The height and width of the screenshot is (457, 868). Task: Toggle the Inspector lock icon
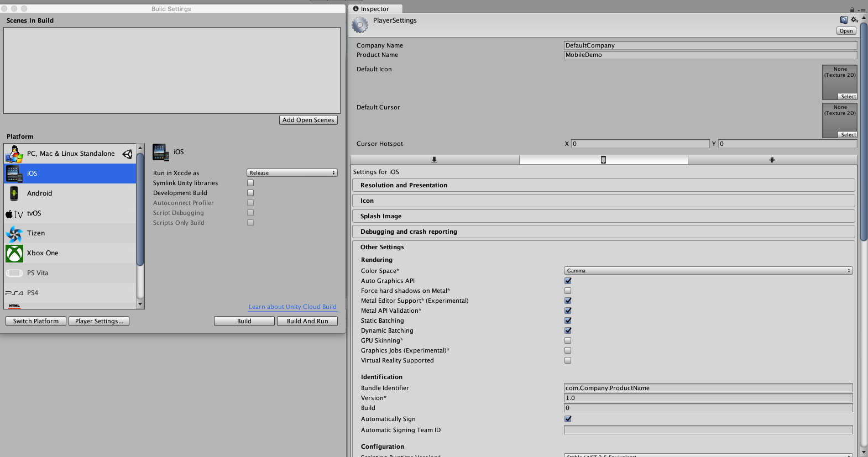tap(852, 10)
